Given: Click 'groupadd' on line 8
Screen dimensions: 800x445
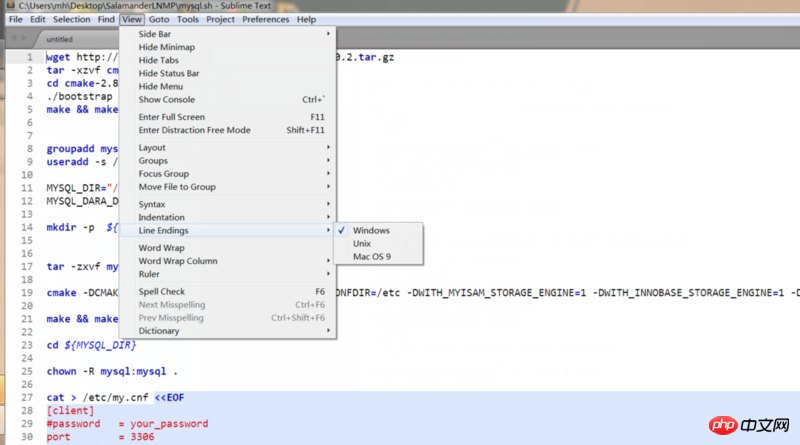Looking at the screenshot, I should tap(70, 149).
